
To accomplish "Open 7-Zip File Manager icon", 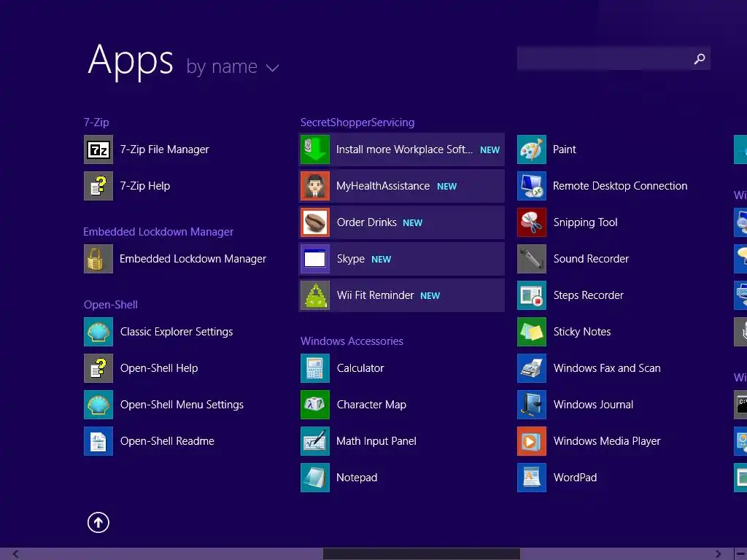I will [x=98, y=149].
